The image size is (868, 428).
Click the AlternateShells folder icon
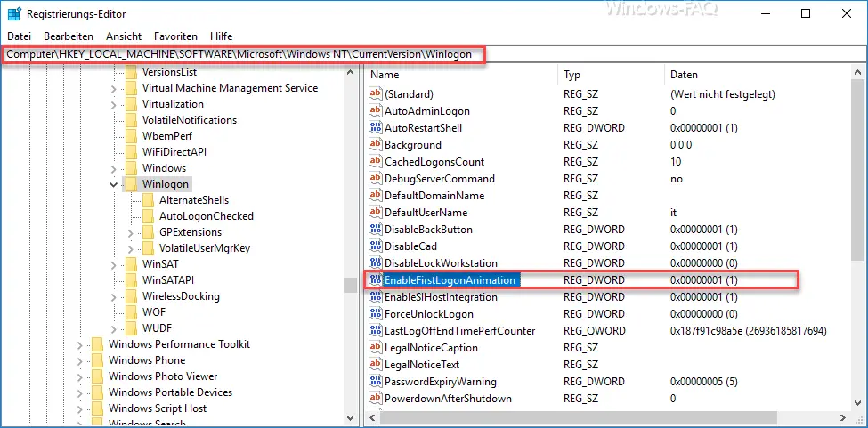148,200
